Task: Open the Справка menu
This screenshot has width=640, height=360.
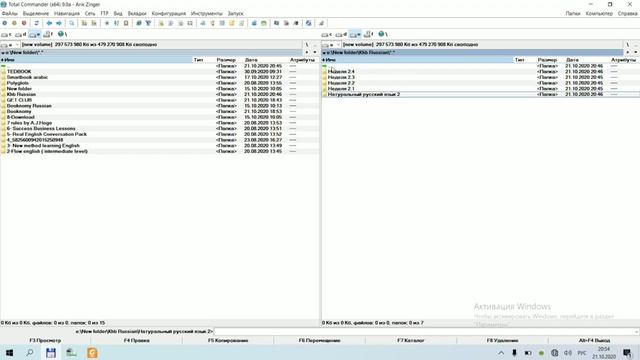Action: click(x=627, y=13)
